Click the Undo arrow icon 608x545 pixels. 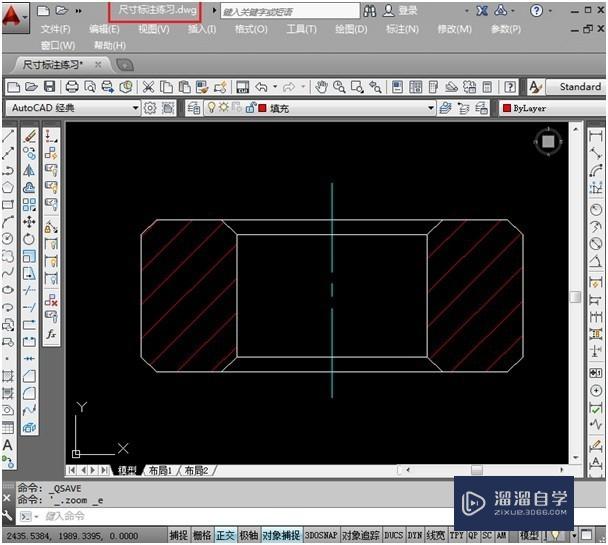pos(262,87)
